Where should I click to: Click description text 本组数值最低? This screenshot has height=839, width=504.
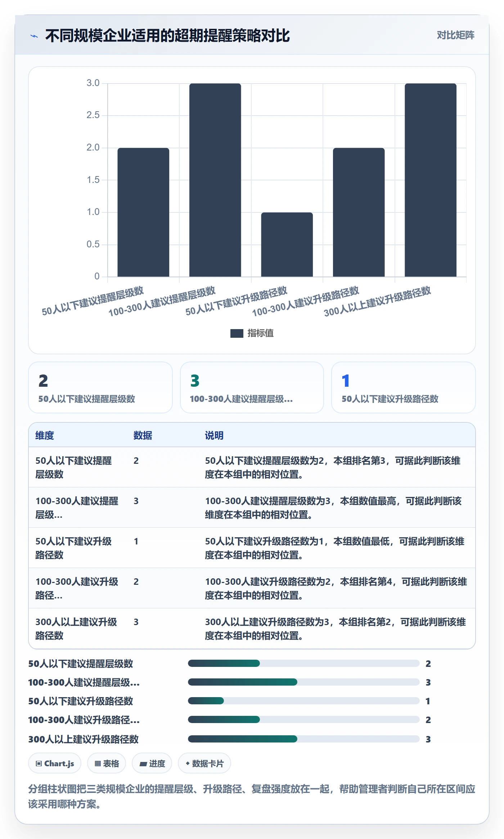(361, 541)
